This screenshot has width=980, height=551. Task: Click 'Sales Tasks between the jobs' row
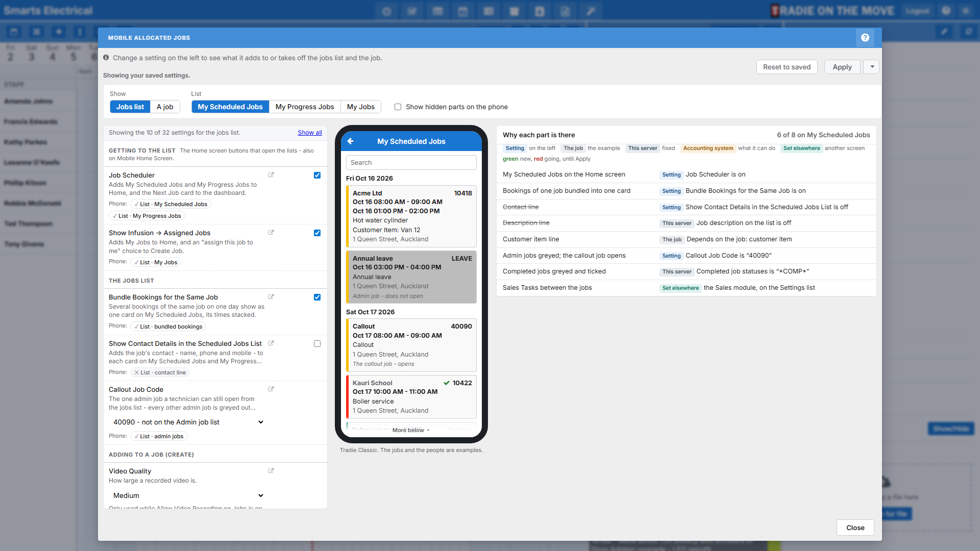(687, 288)
